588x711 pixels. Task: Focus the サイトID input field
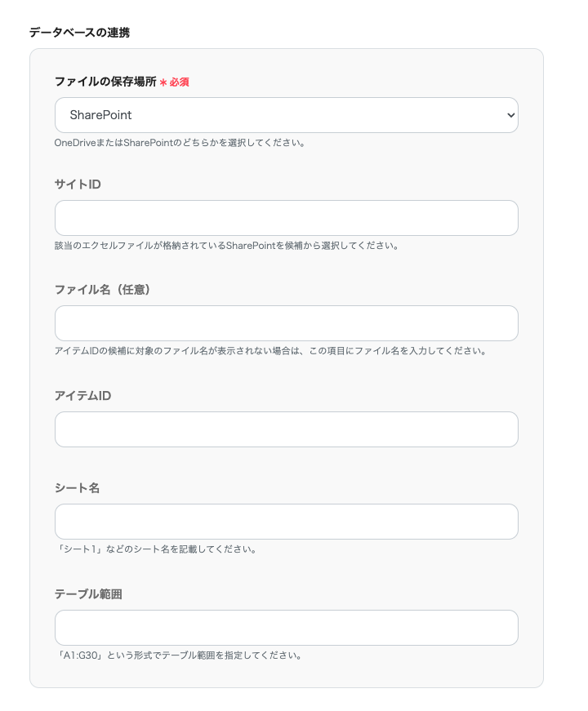tap(286, 218)
